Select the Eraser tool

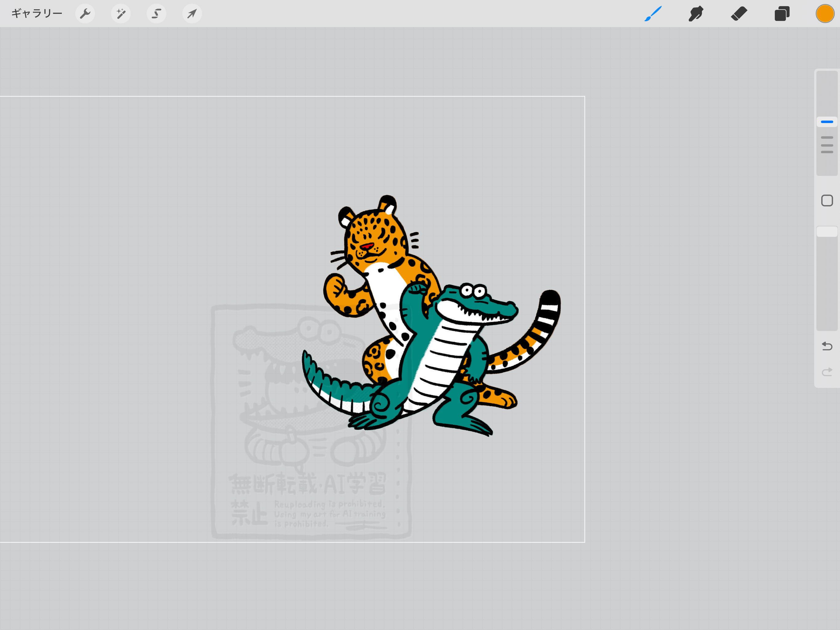pyautogui.click(x=739, y=14)
